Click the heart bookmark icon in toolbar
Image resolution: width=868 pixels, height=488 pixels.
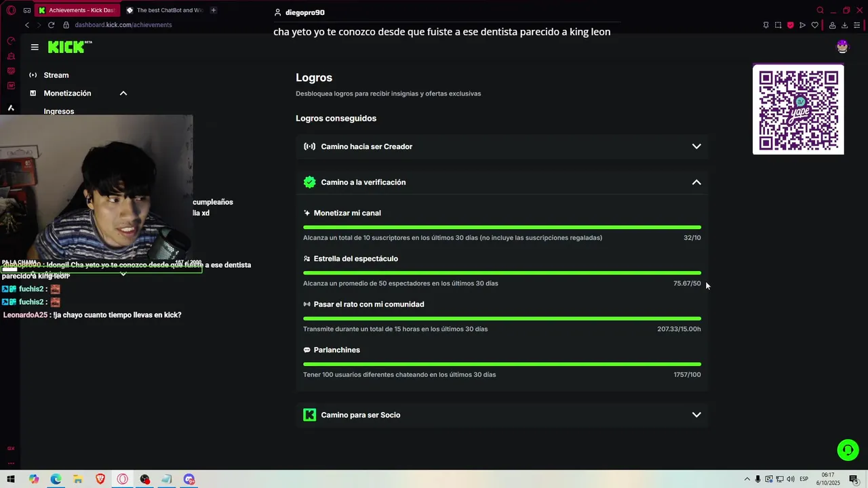pos(815,25)
